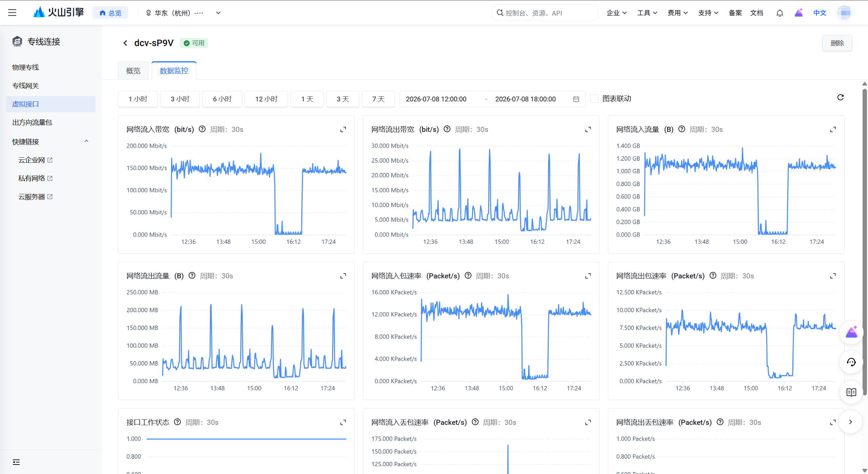Show help for 接口工作状态 metric
The image size is (868, 474).
point(177,422)
